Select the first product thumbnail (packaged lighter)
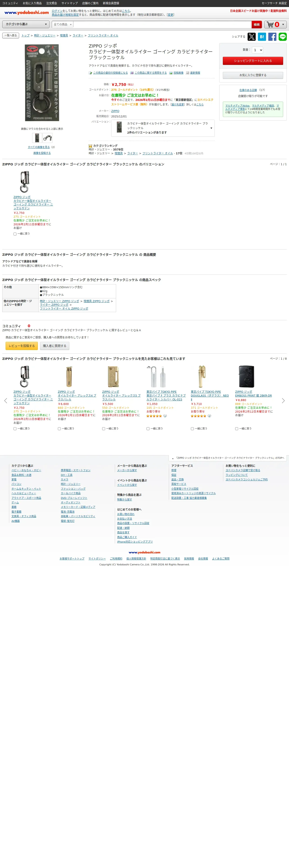The height and width of the screenshot is (868, 289). pos(37,137)
